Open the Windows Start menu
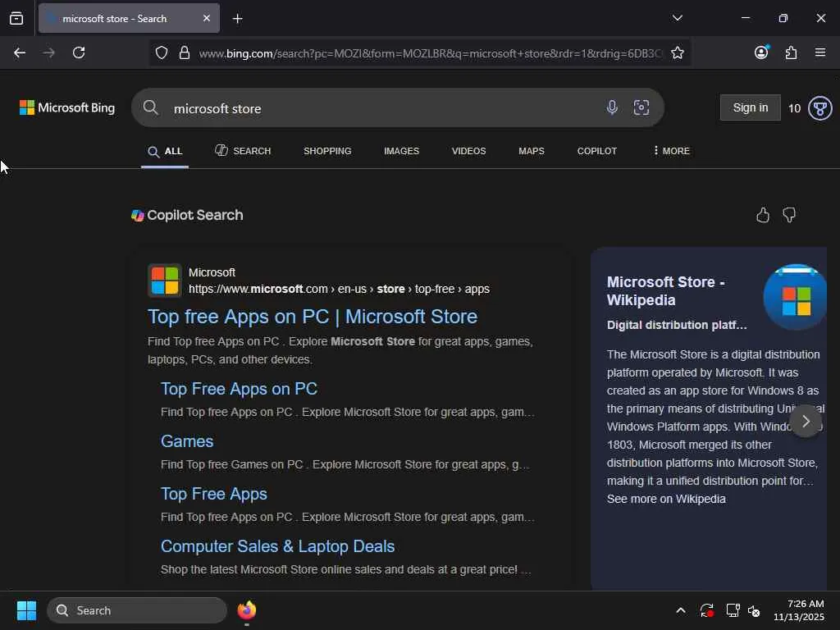This screenshot has height=630, width=840. point(26,610)
